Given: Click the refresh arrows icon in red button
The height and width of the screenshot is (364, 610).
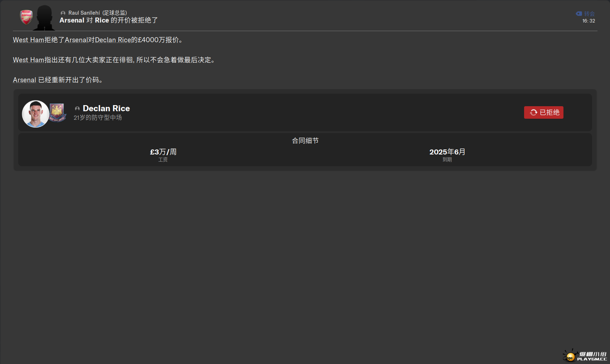Looking at the screenshot, I should pos(533,113).
